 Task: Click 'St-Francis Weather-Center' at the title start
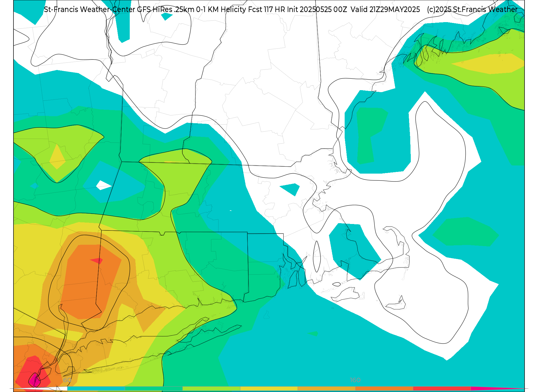(90, 10)
